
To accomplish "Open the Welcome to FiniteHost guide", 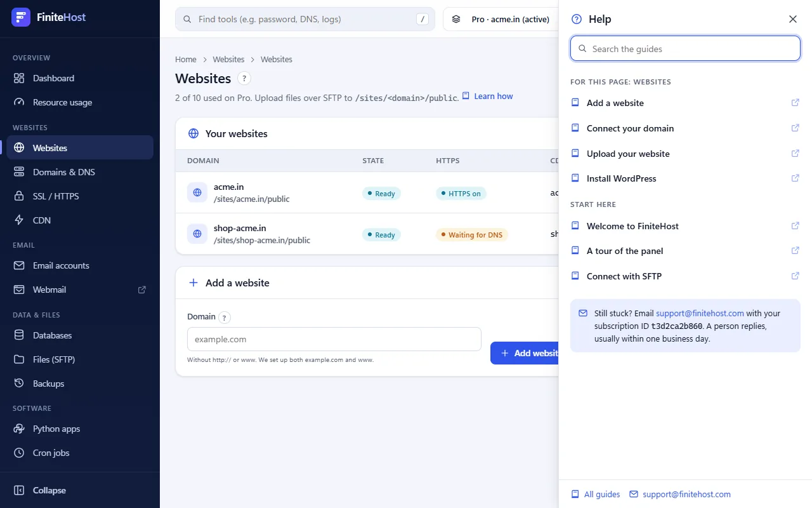I will pyautogui.click(x=685, y=226).
